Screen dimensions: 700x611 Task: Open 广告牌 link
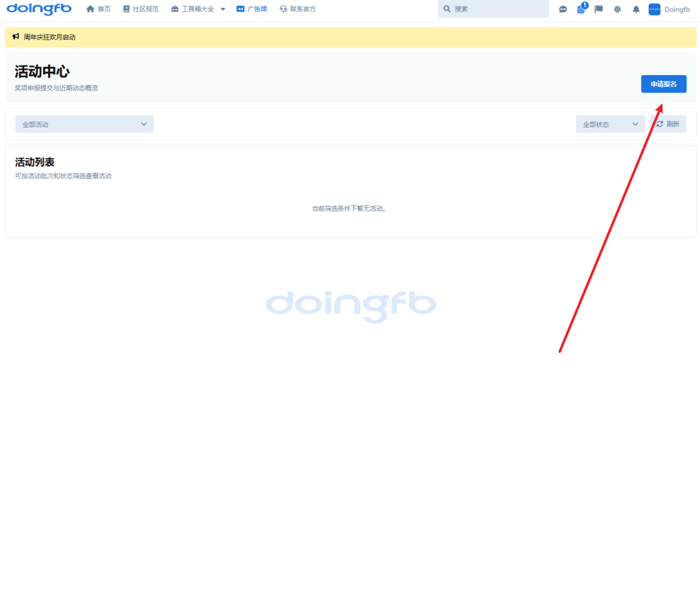(x=251, y=9)
